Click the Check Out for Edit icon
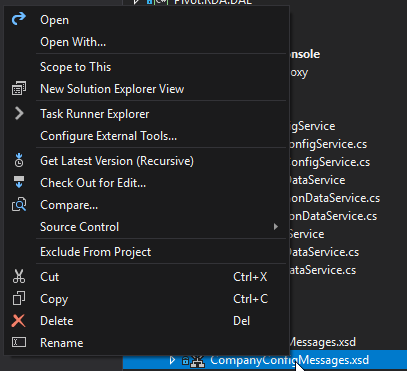 coord(19,182)
